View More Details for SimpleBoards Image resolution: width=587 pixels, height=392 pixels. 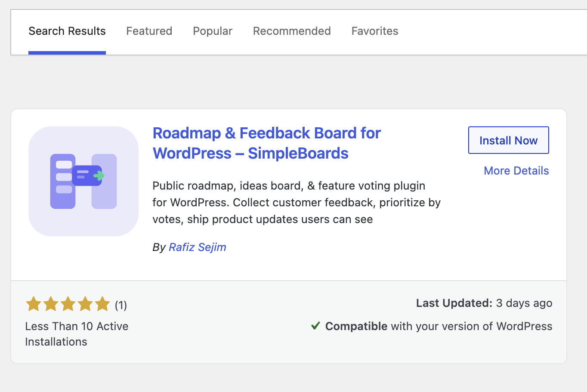[516, 171]
